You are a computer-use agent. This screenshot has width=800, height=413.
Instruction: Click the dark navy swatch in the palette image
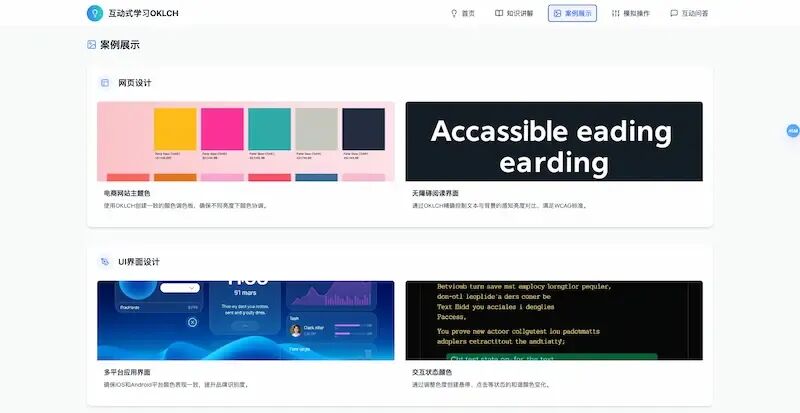tap(364, 129)
